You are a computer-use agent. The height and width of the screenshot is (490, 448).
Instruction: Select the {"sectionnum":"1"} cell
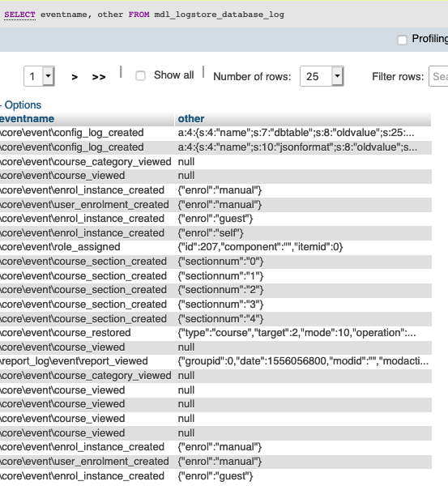click(303, 276)
